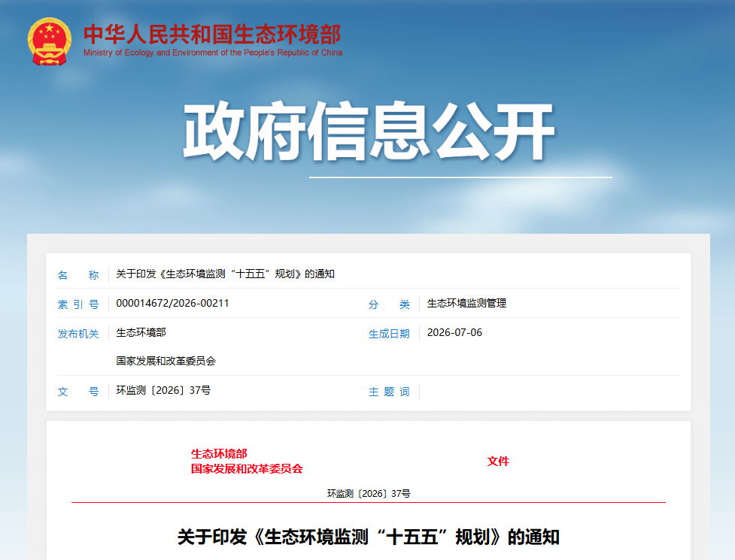Image resolution: width=735 pixels, height=560 pixels.
Task: Click the centered 环监测〔2026〕37号 under letterhead
Action: click(369, 494)
